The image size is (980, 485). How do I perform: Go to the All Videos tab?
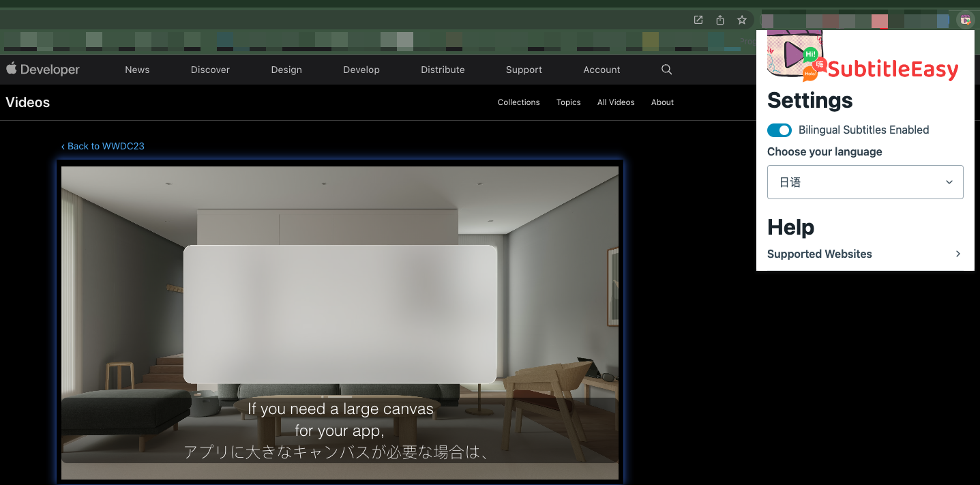[x=616, y=102]
